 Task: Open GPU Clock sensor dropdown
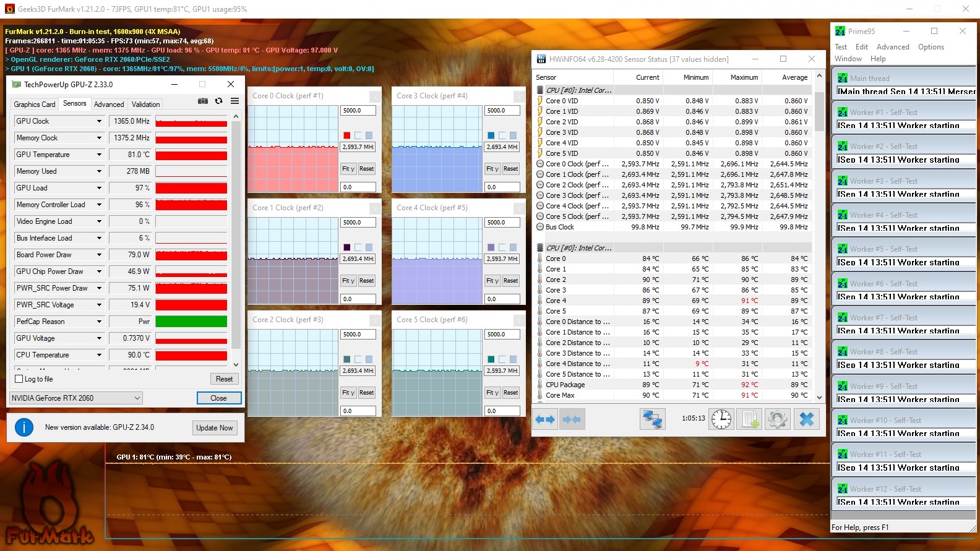[x=99, y=121]
